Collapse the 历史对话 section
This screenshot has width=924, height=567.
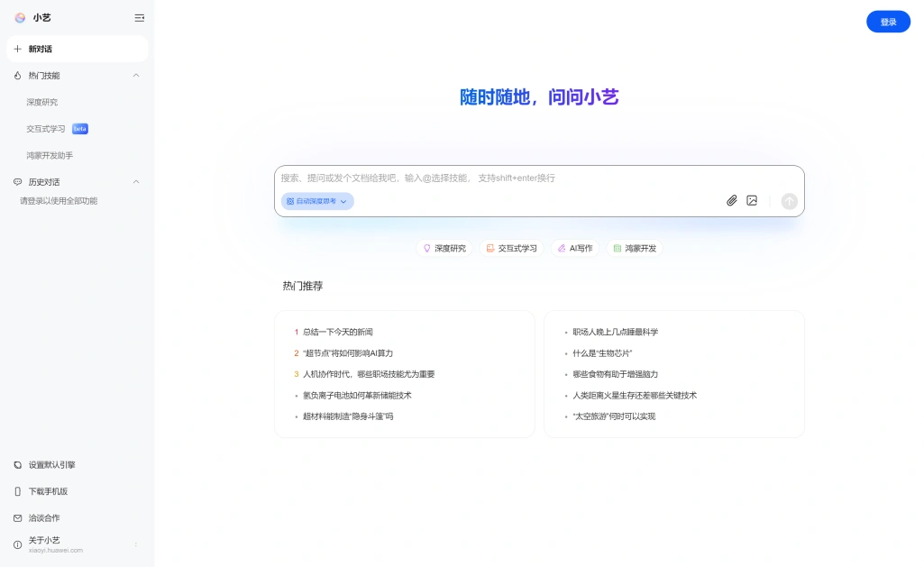(136, 182)
